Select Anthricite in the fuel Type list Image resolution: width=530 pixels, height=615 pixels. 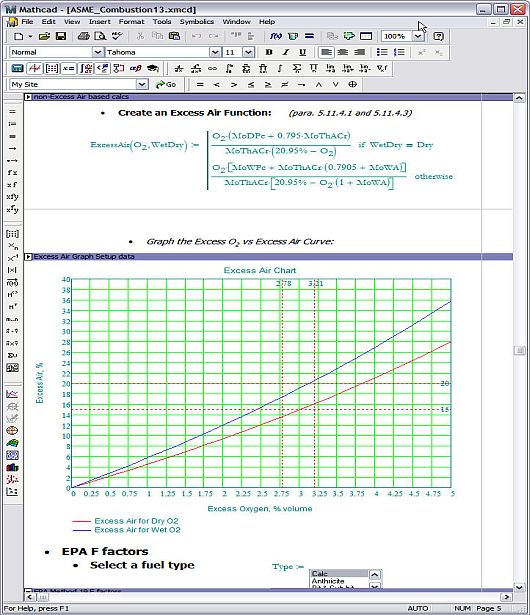[339, 581]
